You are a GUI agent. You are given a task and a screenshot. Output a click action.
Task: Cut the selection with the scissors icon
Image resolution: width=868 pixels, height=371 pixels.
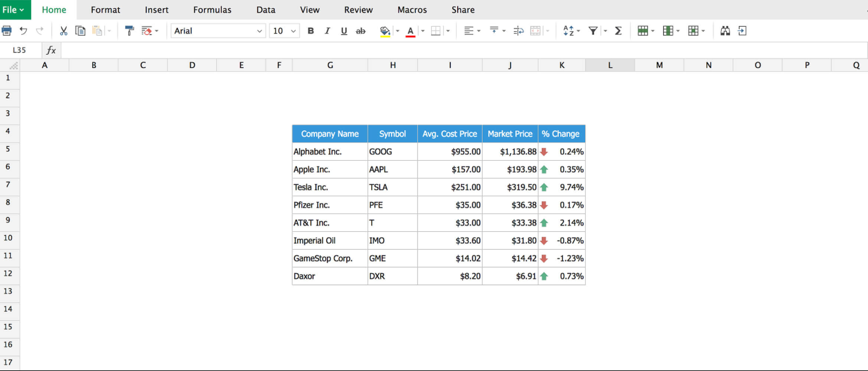click(63, 30)
